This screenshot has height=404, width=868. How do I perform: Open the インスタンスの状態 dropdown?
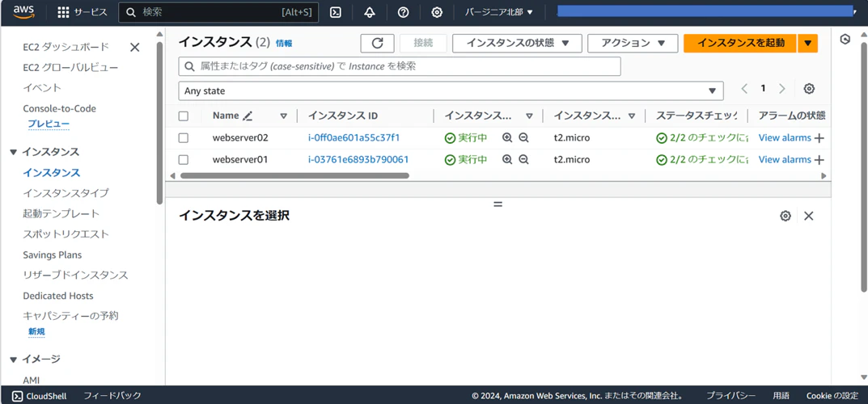[x=517, y=43]
